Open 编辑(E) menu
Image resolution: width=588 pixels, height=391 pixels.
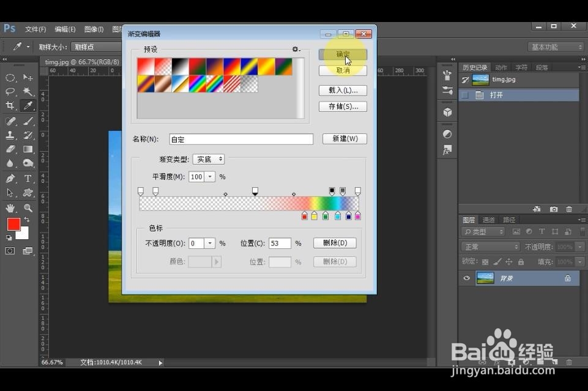[65, 29]
